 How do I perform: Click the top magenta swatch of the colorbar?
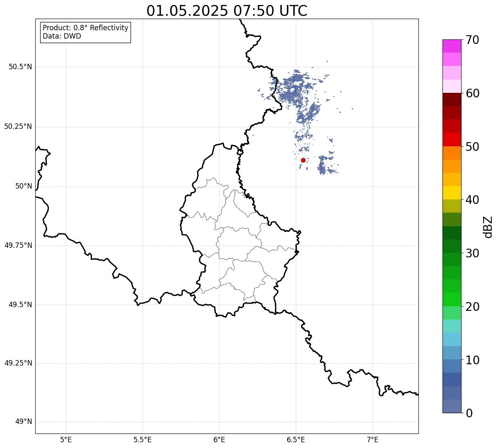452,46
